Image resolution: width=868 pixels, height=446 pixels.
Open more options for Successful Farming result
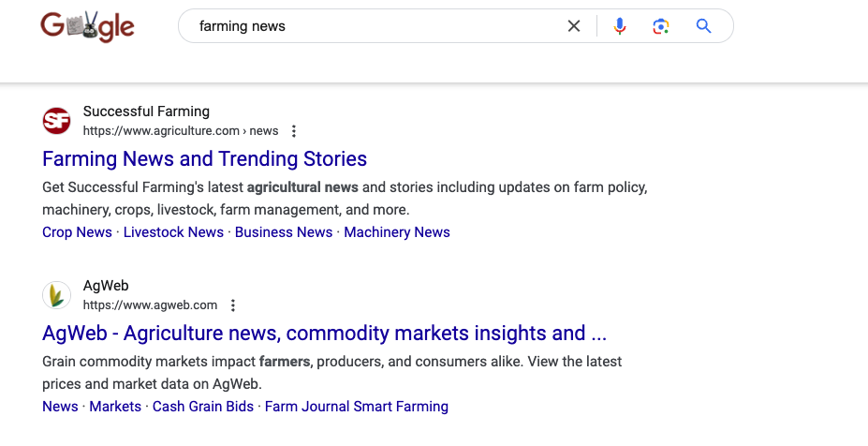coord(294,131)
